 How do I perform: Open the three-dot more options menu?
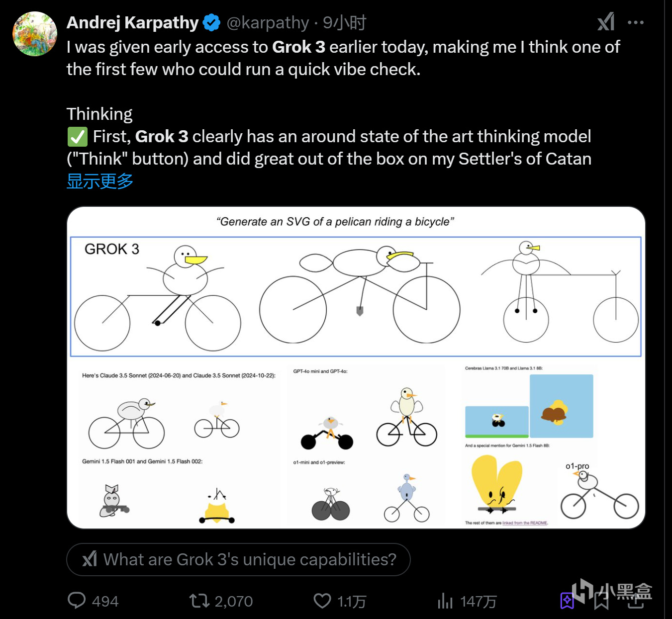pyautogui.click(x=635, y=22)
